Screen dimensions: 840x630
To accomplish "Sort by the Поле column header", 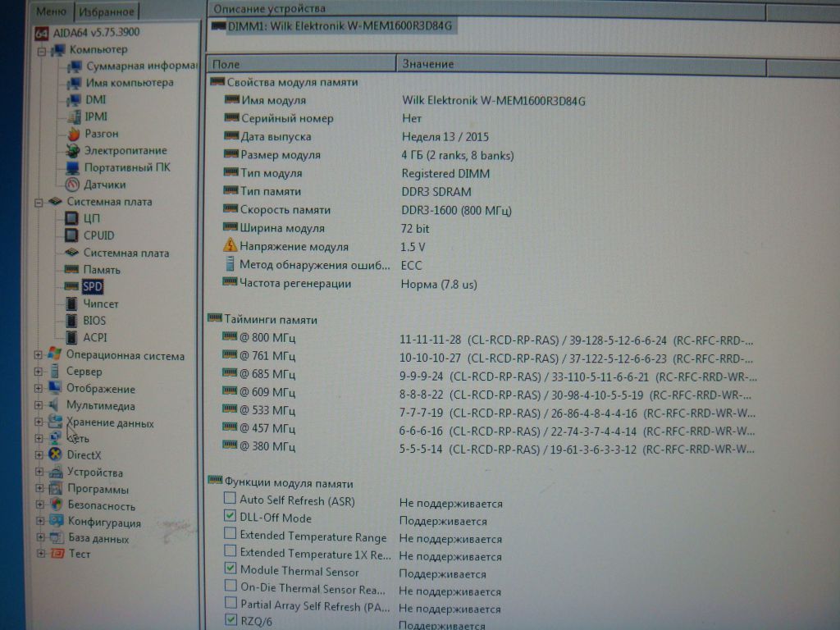I will point(301,64).
